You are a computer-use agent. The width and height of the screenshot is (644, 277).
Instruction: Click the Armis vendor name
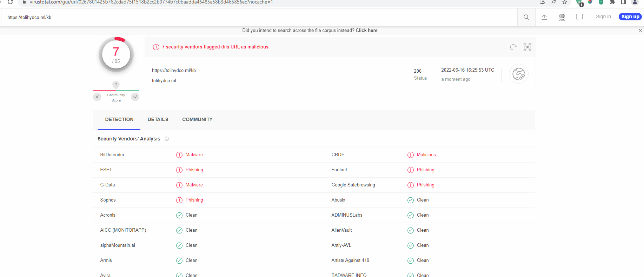click(x=106, y=260)
